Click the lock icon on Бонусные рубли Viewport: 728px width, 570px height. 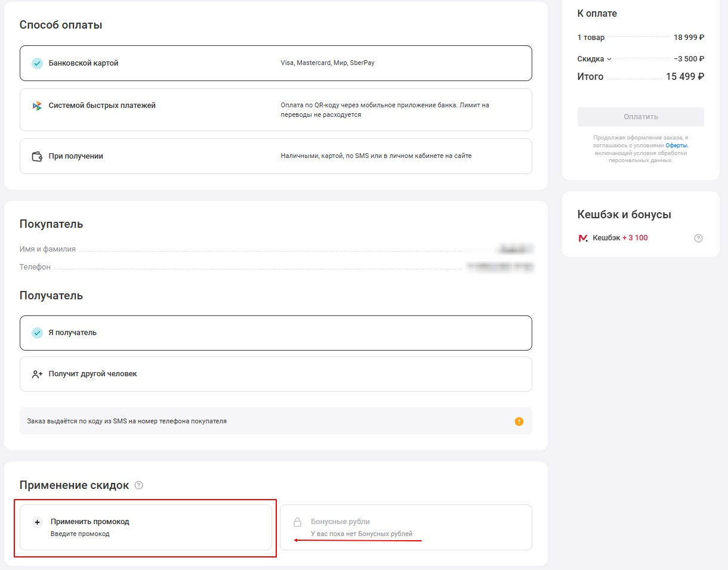297,522
